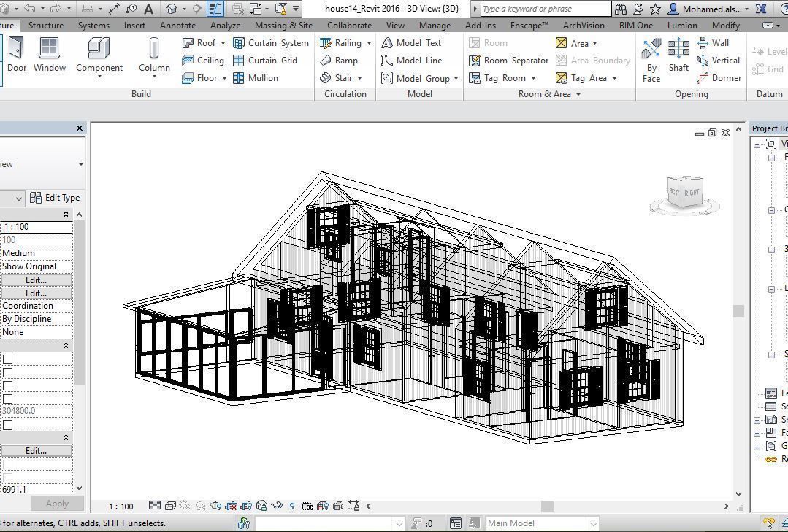Toggle Show Crop Region icon
The height and width of the screenshot is (532, 788).
point(246,506)
